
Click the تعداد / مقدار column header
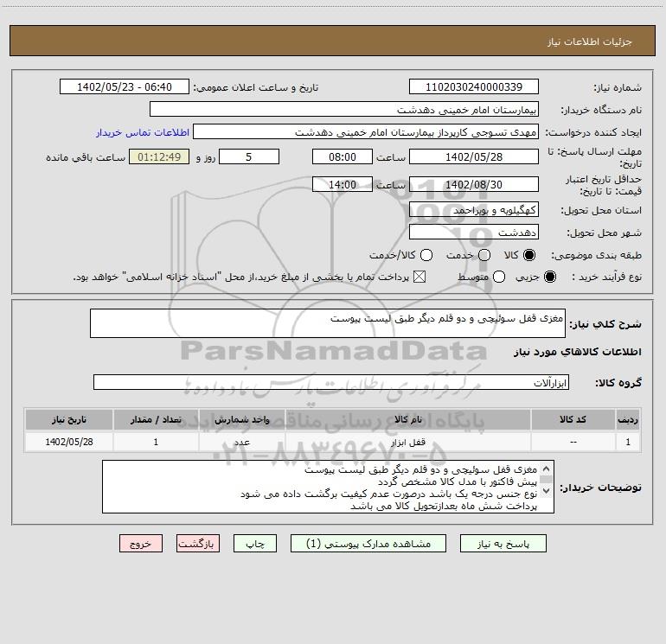[156, 419]
